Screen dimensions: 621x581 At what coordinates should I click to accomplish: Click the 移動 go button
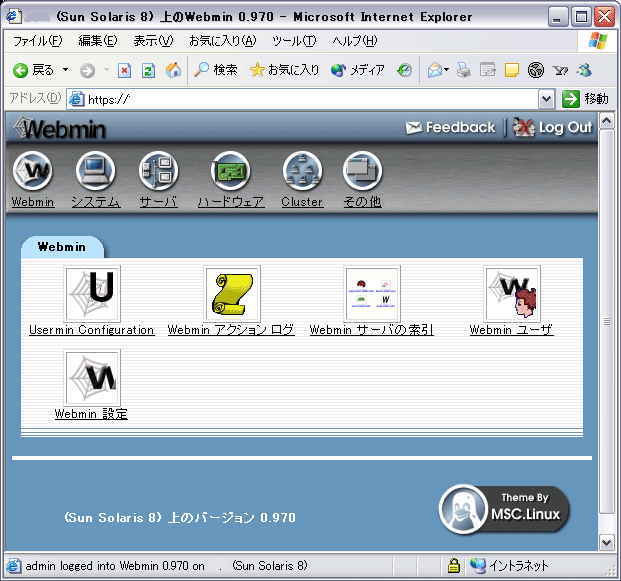[585, 99]
